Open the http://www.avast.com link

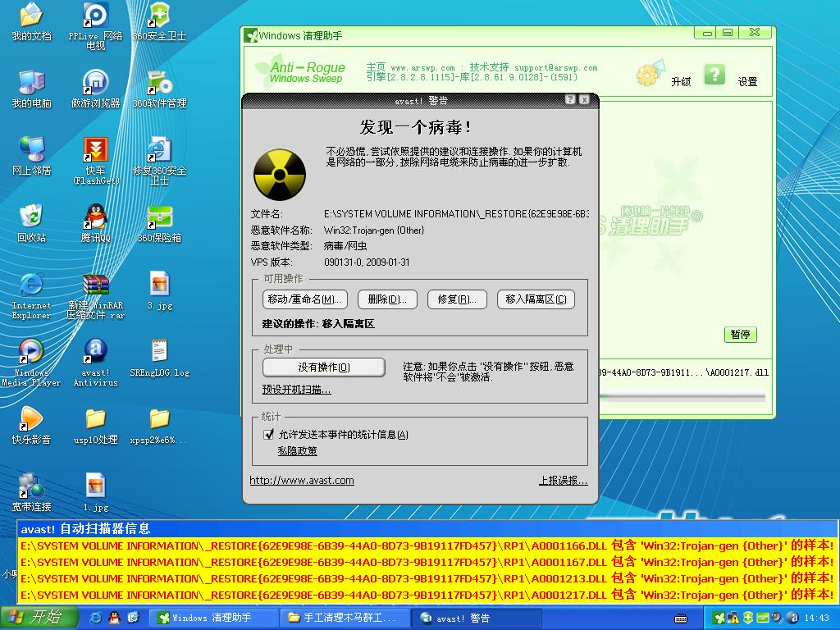[x=302, y=481]
